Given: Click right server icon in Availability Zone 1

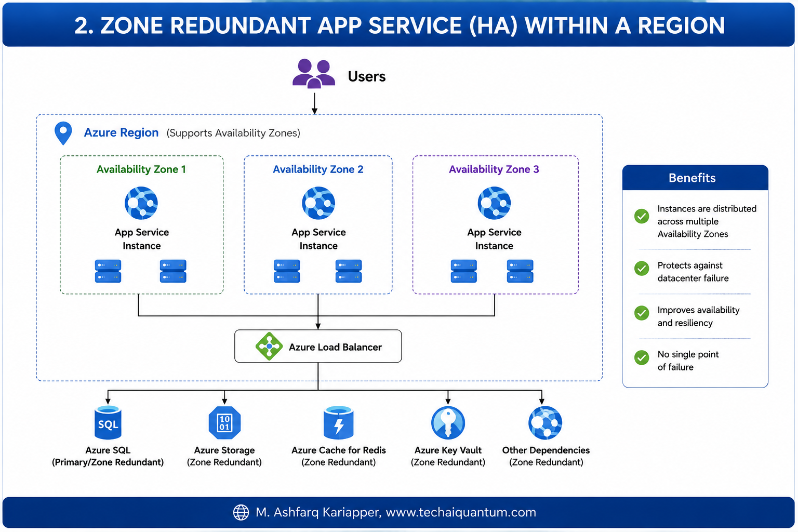Looking at the screenshot, I should 173,271.
